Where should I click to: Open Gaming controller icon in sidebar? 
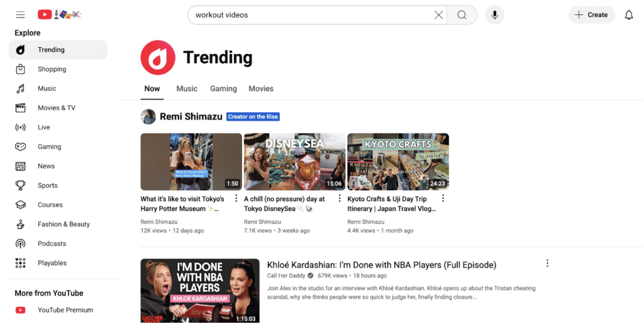[x=20, y=147]
